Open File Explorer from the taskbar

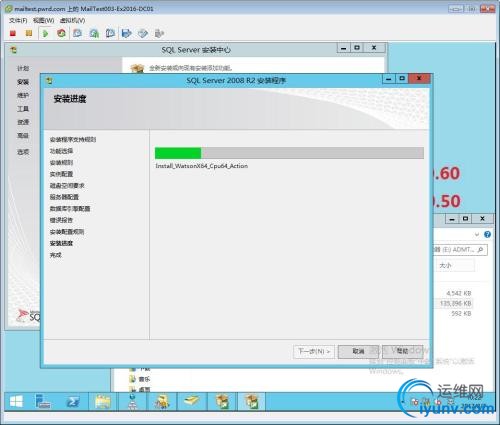103,401
